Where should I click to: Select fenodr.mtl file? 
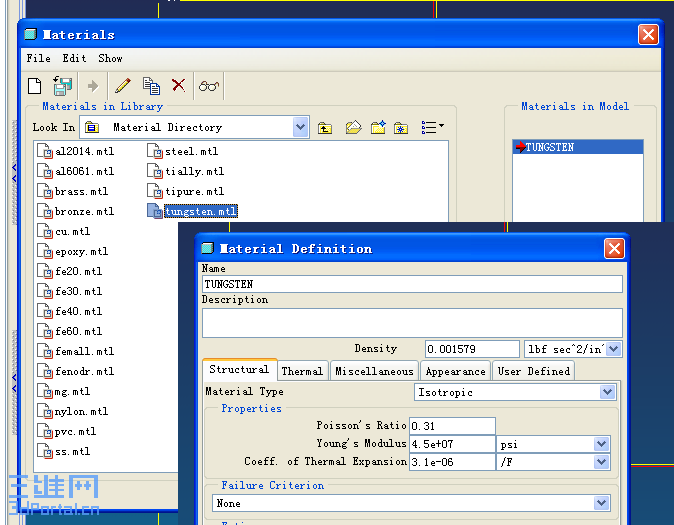(x=76, y=371)
